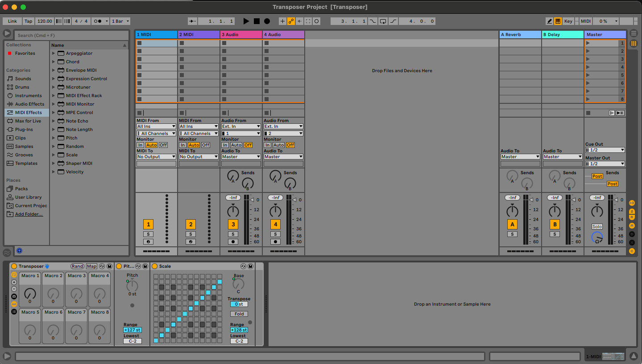The height and width of the screenshot is (364, 642).
Task: Solo track 3 Audio
Action: pos(233,234)
